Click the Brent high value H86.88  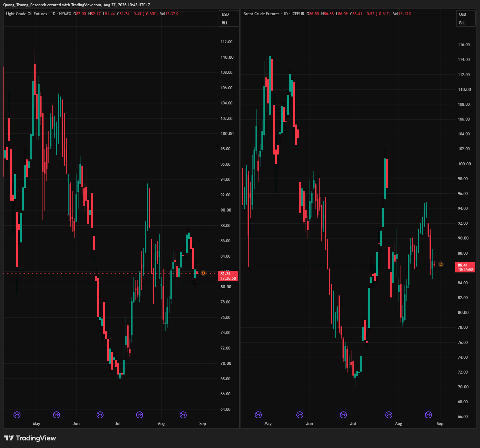pyautogui.click(x=327, y=14)
